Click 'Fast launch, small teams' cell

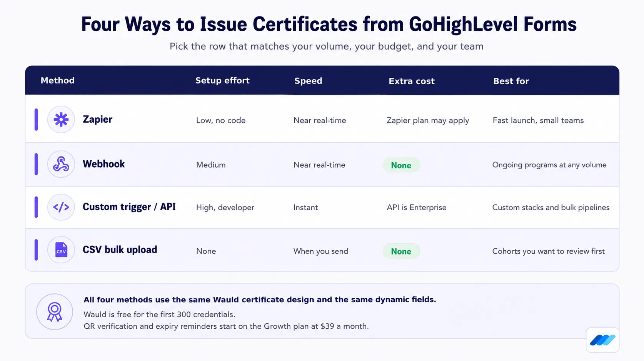click(538, 120)
